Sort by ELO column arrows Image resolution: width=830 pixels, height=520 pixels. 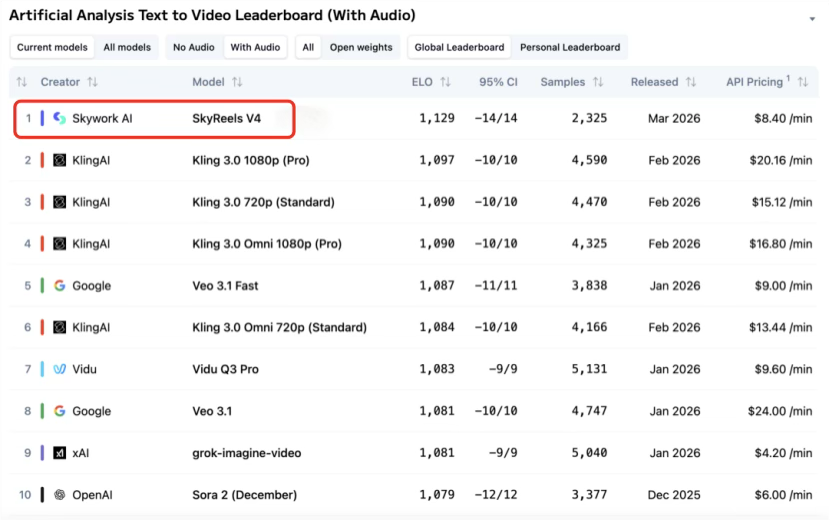click(445, 82)
